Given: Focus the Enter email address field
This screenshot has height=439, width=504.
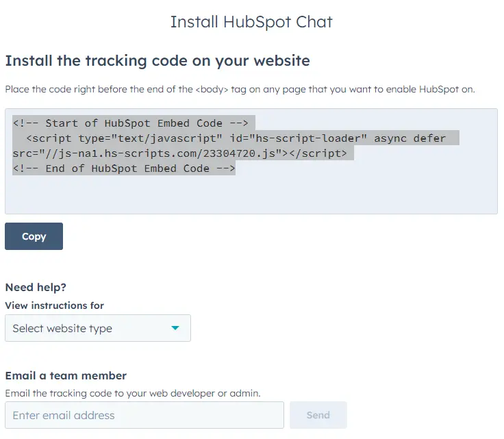Looking at the screenshot, I should coord(144,415).
